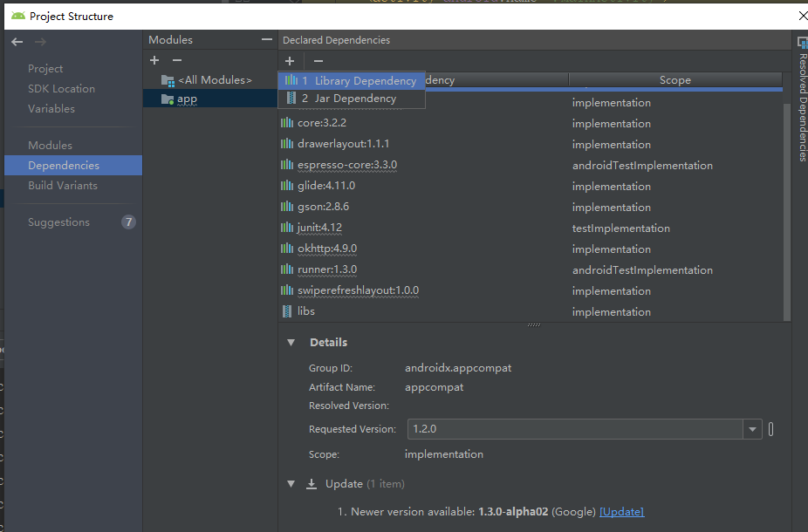Remove selected module with minus icon
This screenshot has width=808, height=532.
(177, 60)
